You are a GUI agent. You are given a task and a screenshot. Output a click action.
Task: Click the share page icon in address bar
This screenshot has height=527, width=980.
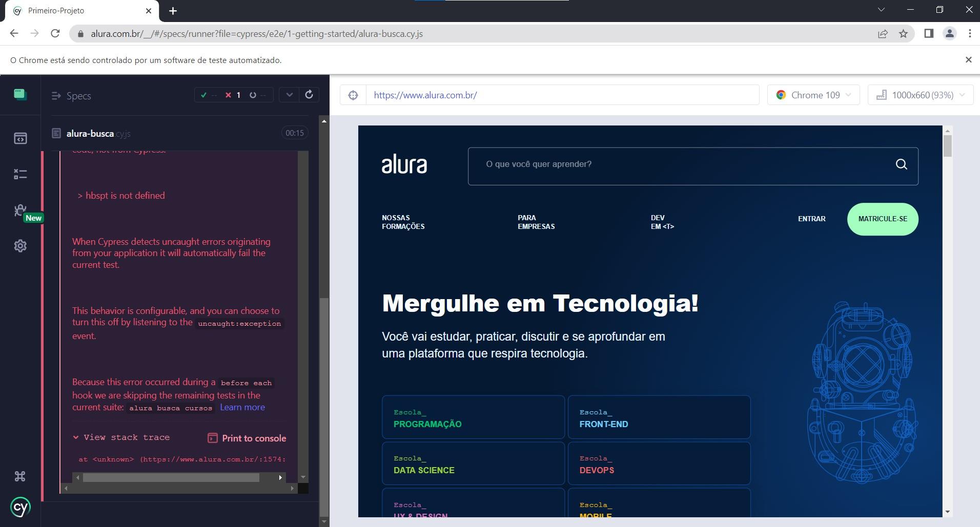[x=883, y=34]
